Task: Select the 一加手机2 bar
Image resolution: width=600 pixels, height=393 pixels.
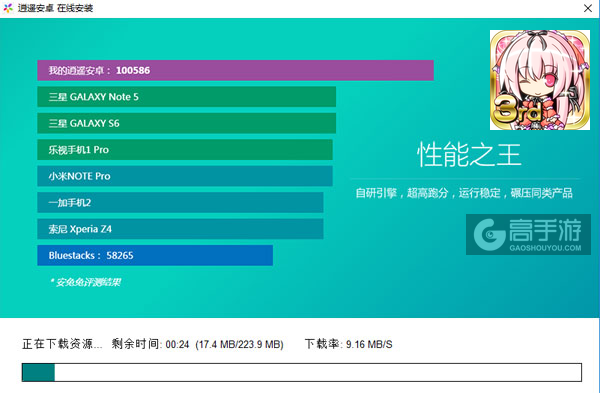Action: click(180, 202)
